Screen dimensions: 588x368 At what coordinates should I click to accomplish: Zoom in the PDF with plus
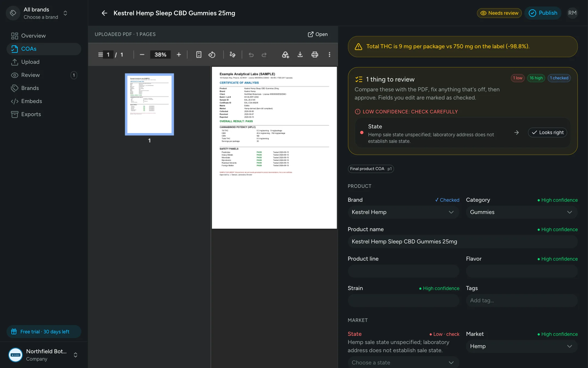tap(179, 55)
